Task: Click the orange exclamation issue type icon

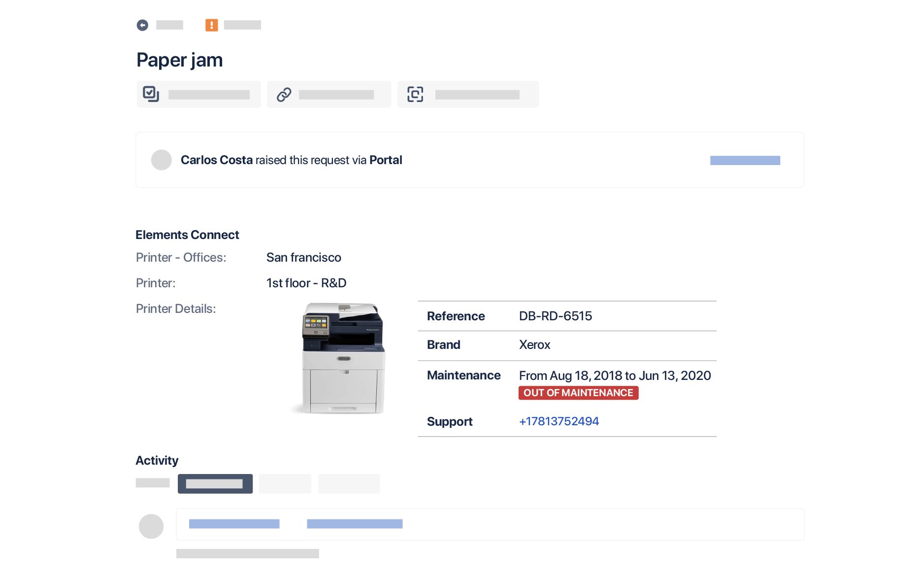Action: 211,25
